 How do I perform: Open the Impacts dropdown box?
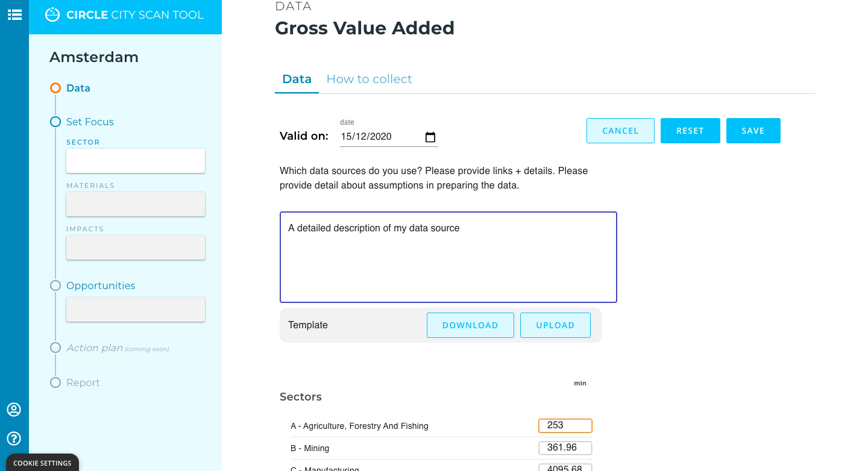(x=136, y=248)
